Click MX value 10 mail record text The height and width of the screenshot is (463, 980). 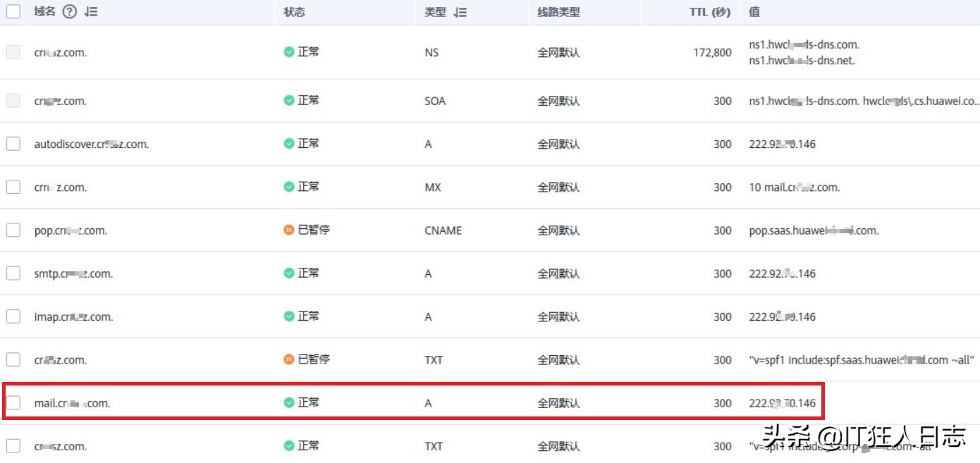coord(794,187)
